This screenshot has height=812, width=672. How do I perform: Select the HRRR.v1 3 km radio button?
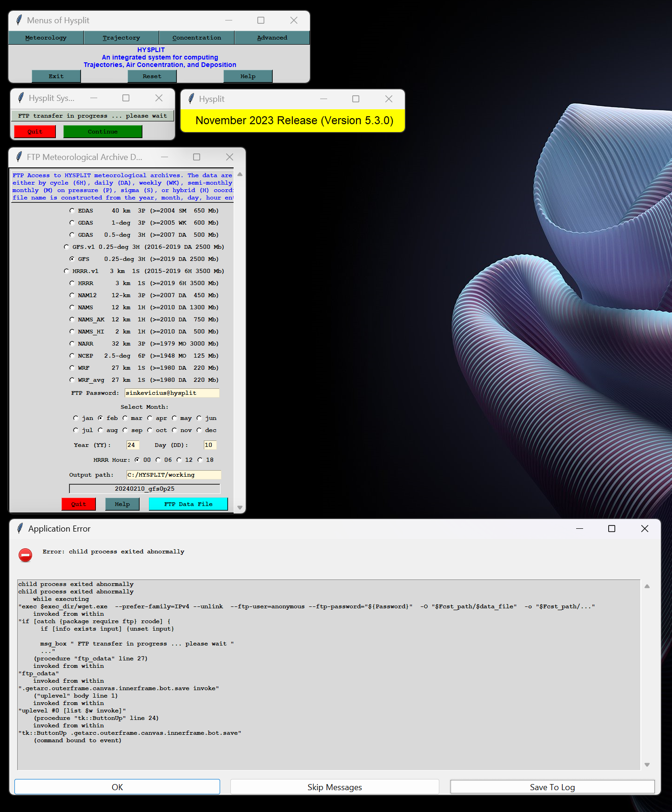(x=67, y=271)
